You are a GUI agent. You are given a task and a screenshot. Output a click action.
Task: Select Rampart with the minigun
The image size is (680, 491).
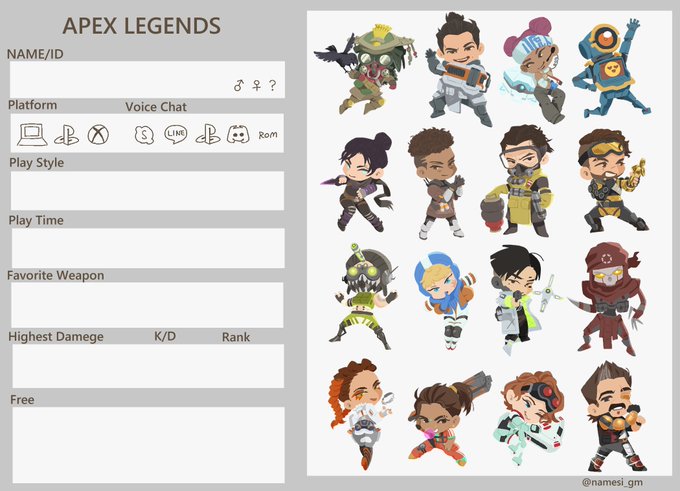point(449,420)
